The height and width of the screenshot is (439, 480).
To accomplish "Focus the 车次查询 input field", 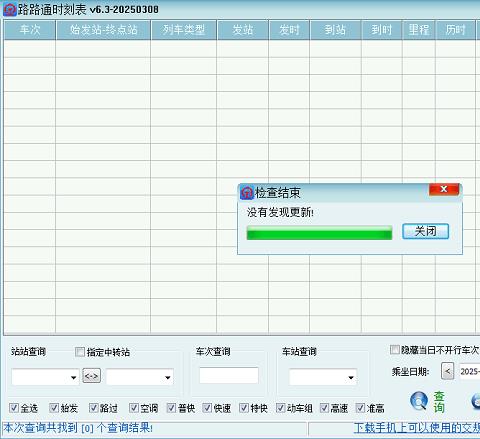I will click(x=229, y=375).
